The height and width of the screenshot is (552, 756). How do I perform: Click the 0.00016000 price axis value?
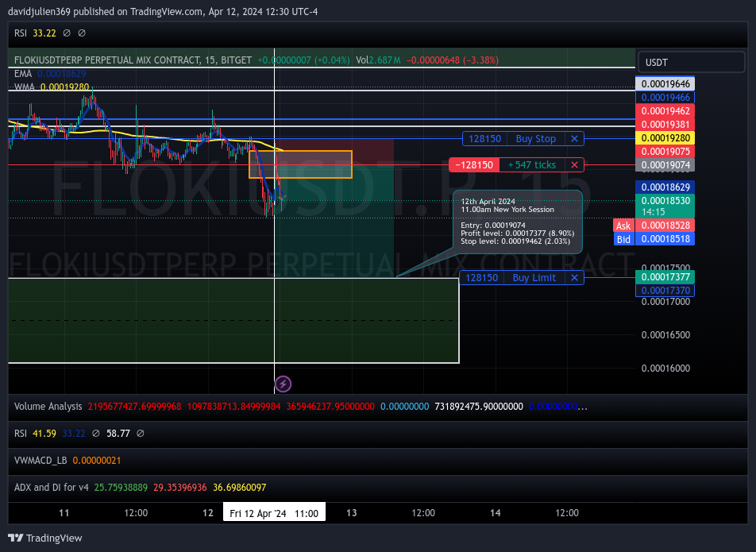click(x=665, y=369)
